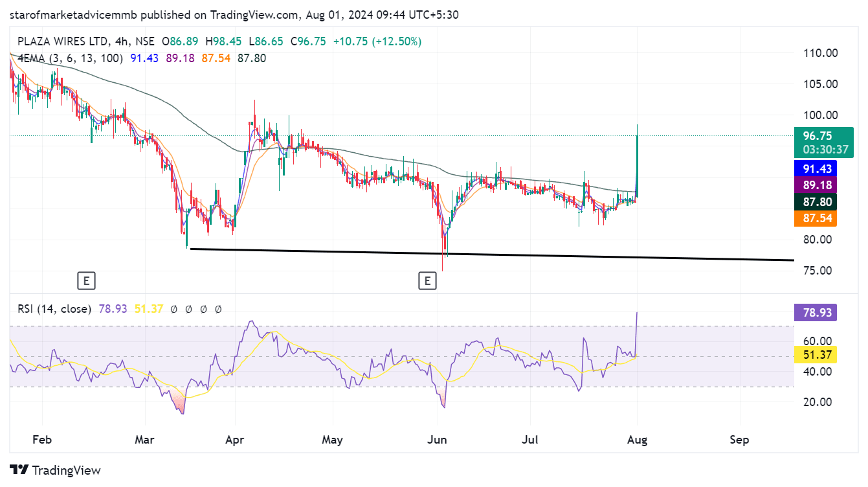Click the countdown timer 03:30:37
The image size is (868, 487).
coord(825,150)
